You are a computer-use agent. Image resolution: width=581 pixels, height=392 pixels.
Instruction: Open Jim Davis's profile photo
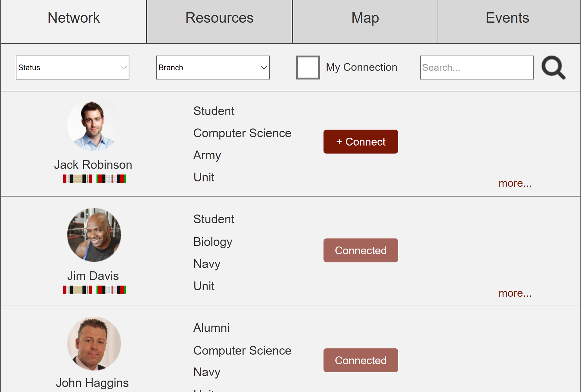click(94, 235)
